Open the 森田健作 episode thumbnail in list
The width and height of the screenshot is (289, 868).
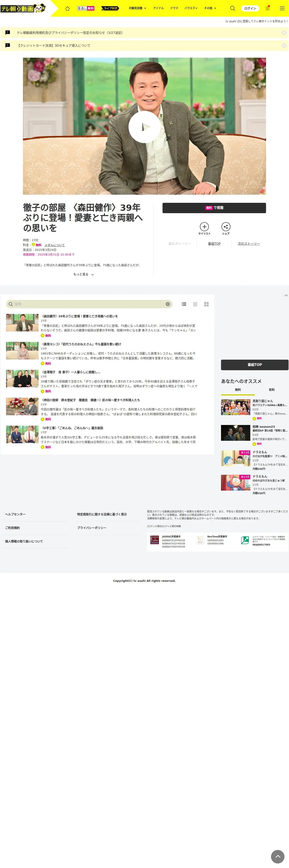click(x=22, y=323)
